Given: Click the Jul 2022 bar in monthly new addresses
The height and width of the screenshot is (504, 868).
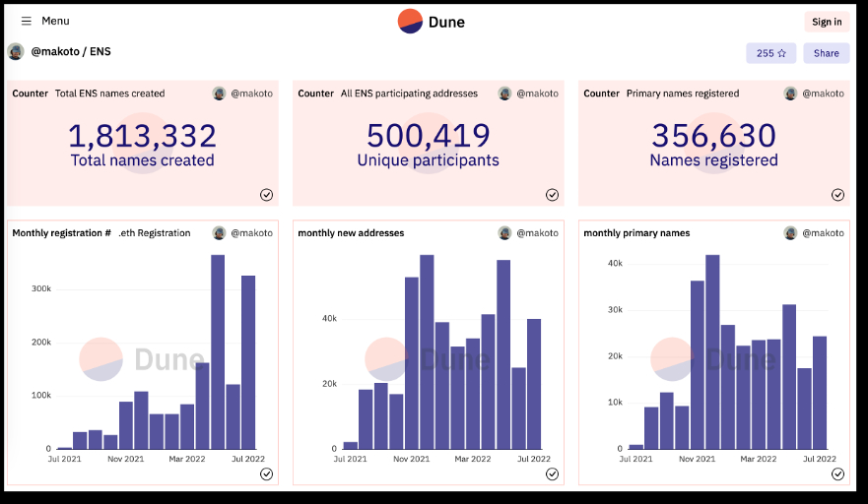Looking at the screenshot, I should [x=534, y=384].
